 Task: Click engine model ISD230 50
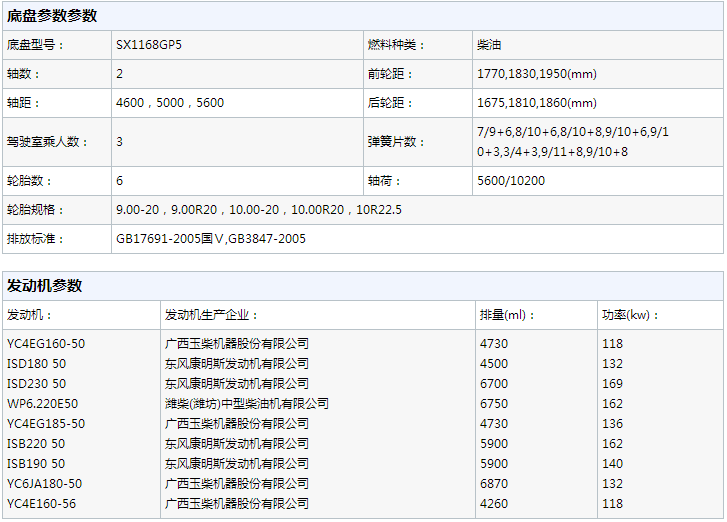coord(36,383)
